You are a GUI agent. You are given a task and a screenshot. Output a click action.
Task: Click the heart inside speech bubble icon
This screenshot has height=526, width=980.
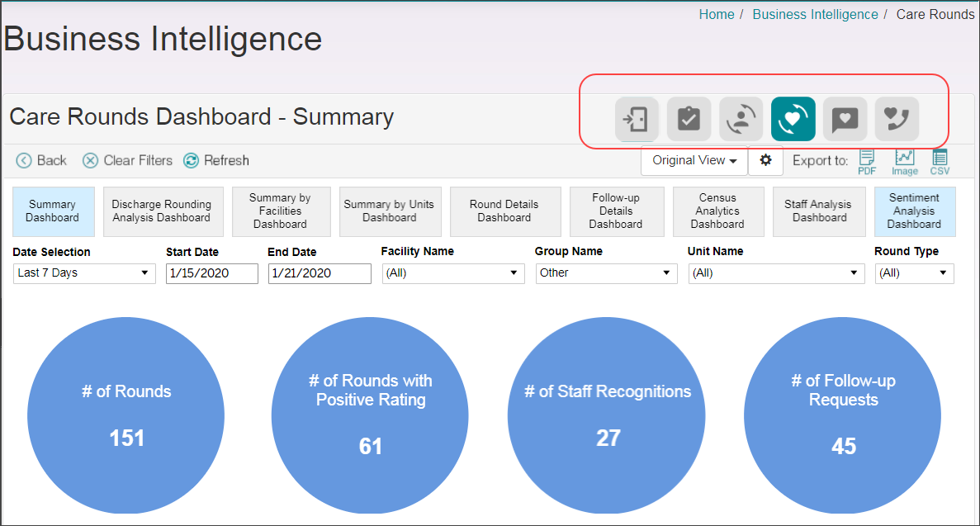(x=845, y=119)
